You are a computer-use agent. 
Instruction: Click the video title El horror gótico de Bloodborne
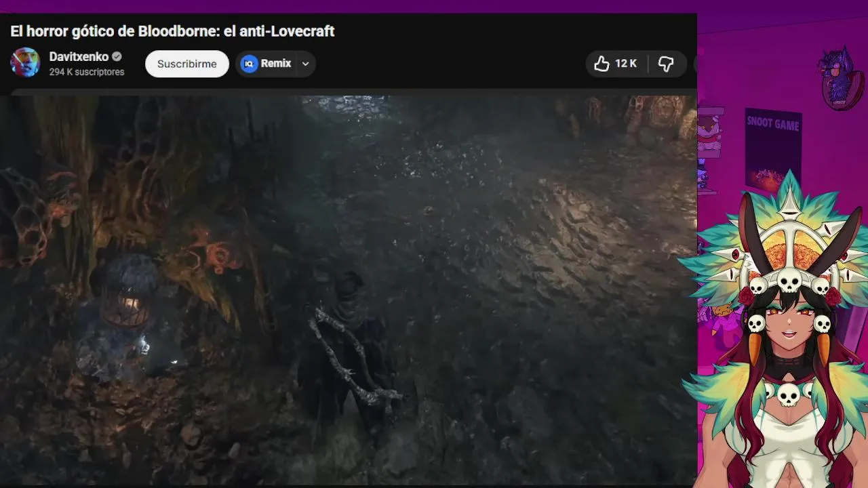(172, 31)
